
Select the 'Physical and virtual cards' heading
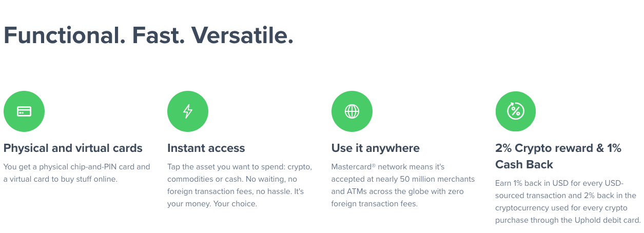[73, 148]
